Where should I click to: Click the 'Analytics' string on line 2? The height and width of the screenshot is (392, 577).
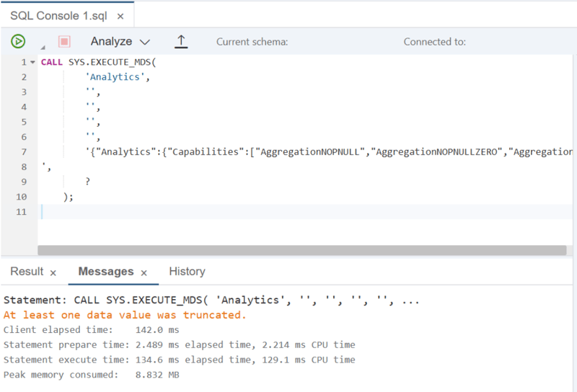(115, 77)
